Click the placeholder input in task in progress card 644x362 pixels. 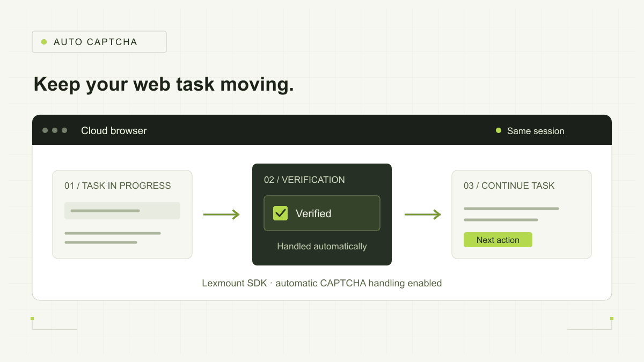122,211
